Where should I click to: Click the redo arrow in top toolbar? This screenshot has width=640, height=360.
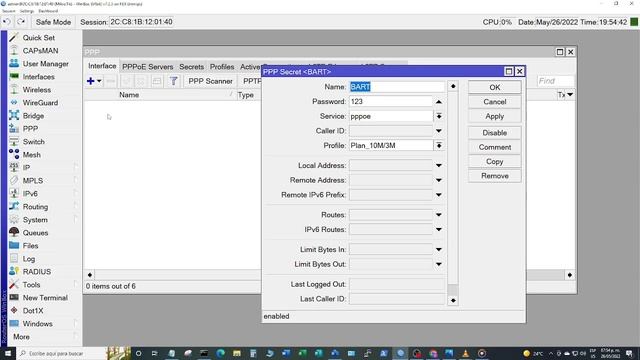pos(21,22)
